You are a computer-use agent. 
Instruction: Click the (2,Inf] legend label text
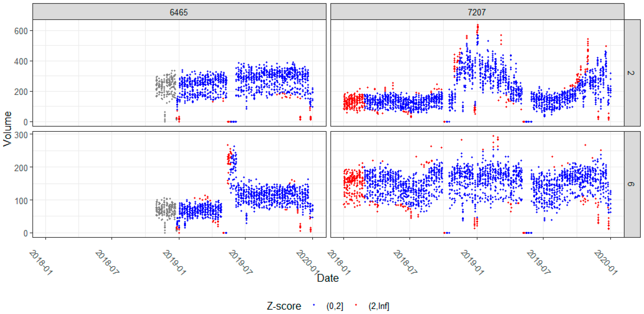[379, 306]
